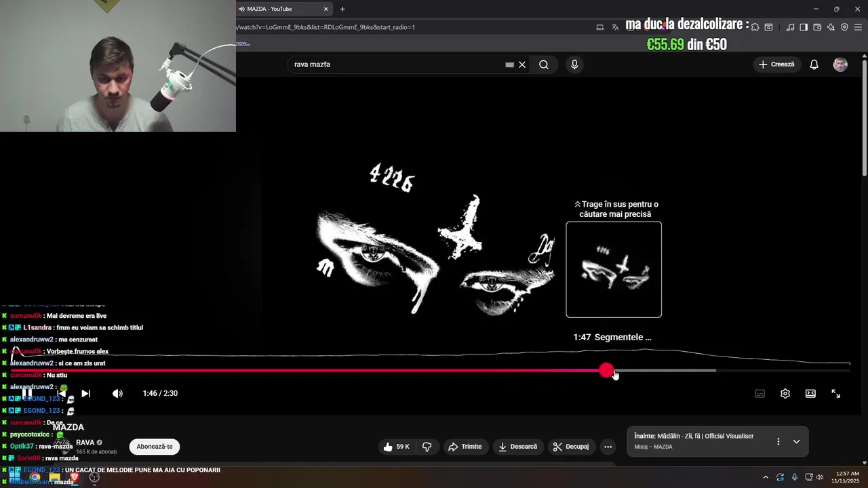Open the Creează create menu
Viewport: 868px width, 488px height.
[776, 64]
